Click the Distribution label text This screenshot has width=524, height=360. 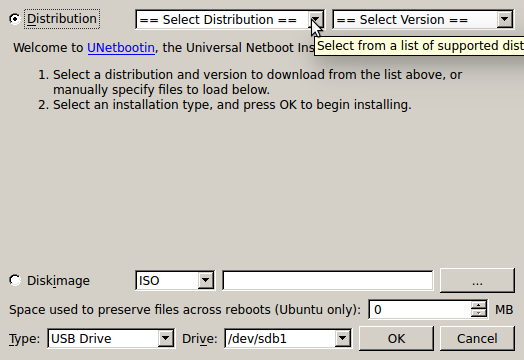[x=62, y=19]
